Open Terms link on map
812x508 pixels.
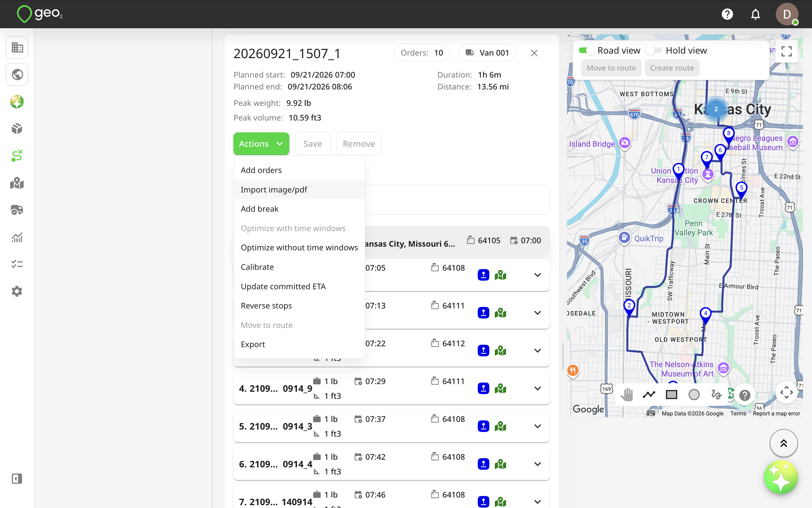[x=738, y=413]
